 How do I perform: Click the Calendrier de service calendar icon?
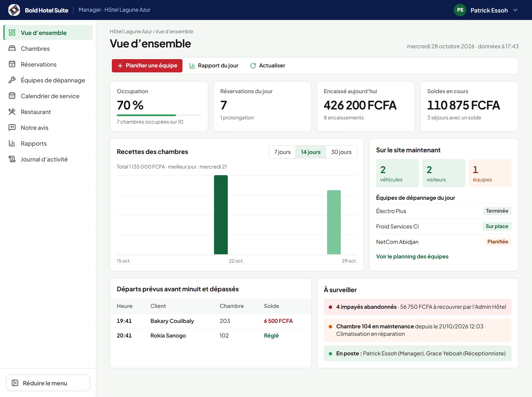coord(12,96)
